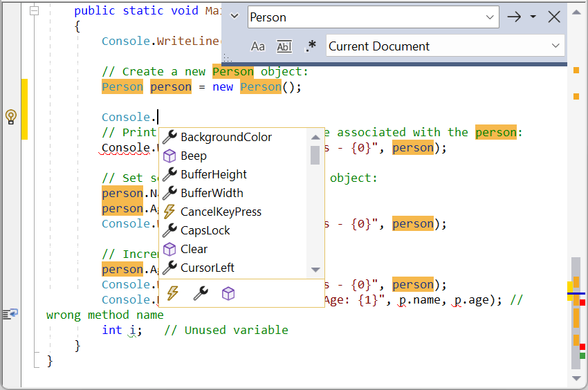
Task: Collapse the Main method outlining box
Action: [x=34, y=10]
